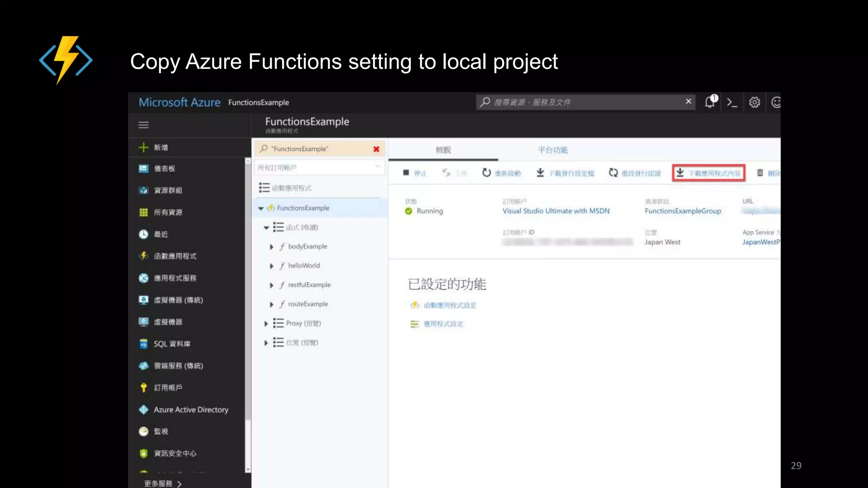The width and height of the screenshot is (868, 488).
Task: Click the SQL 資料庫 icon
Action: (144, 344)
